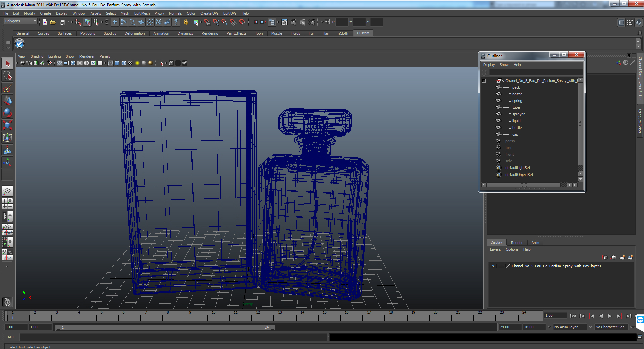Open the No Character Set dropdown arrow

tap(590, 327)
